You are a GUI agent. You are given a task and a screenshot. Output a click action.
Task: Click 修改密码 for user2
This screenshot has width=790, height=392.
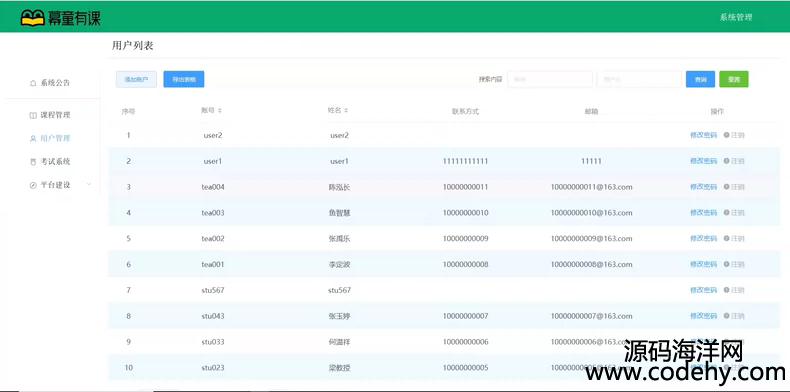click(703, 135)
